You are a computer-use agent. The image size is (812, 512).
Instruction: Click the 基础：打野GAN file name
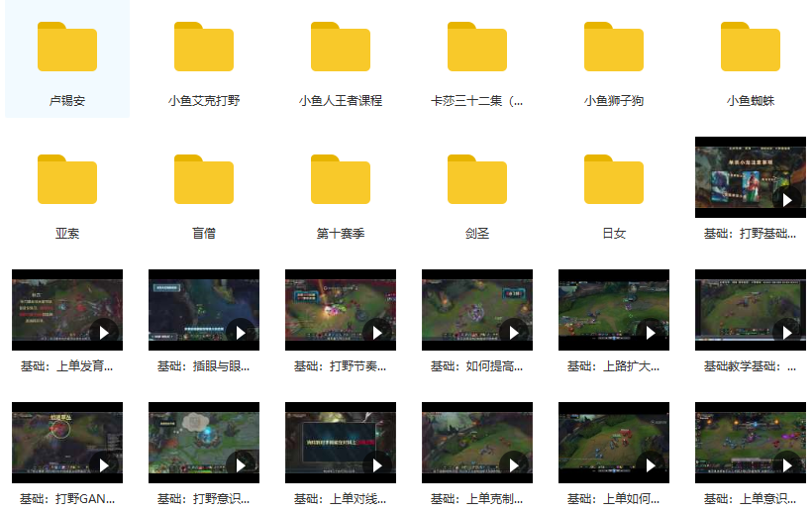click(67, 499)
